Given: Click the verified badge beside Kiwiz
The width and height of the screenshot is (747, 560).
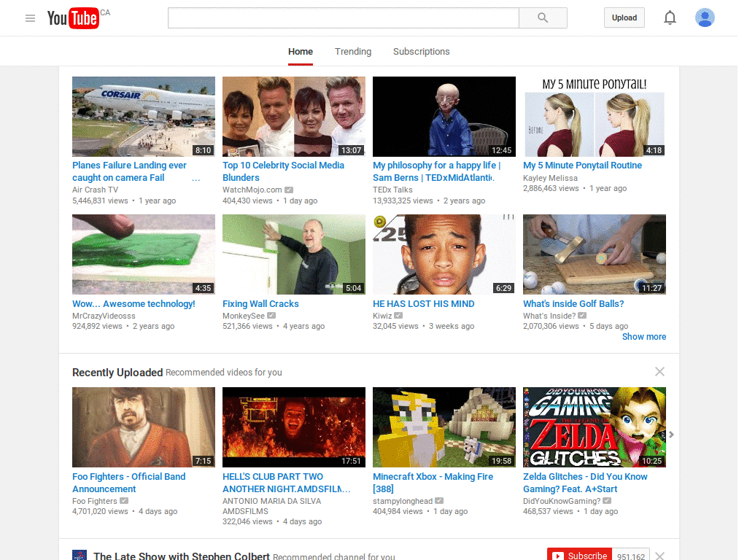Looking at the screenshot, I should 398,315.
